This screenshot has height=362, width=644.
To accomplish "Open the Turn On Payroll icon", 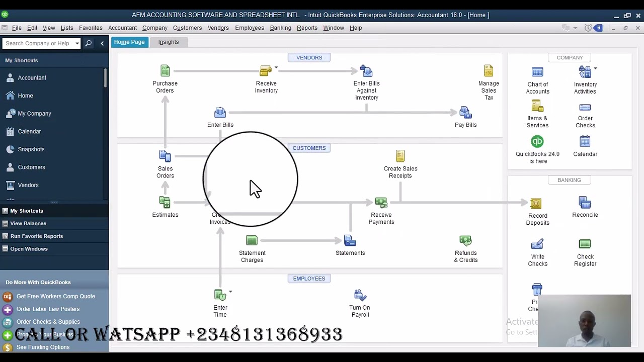I will pyautogui.click(x=360, y=295).
